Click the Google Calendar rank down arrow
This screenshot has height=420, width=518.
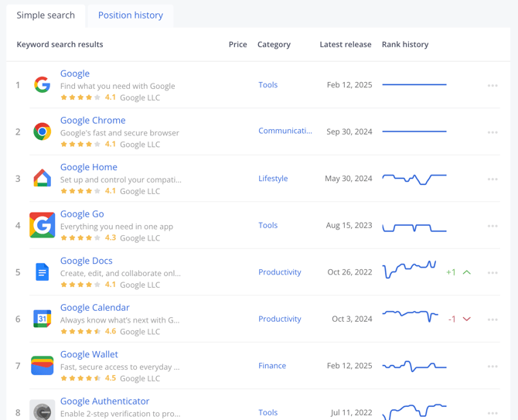tap(467, 319)
